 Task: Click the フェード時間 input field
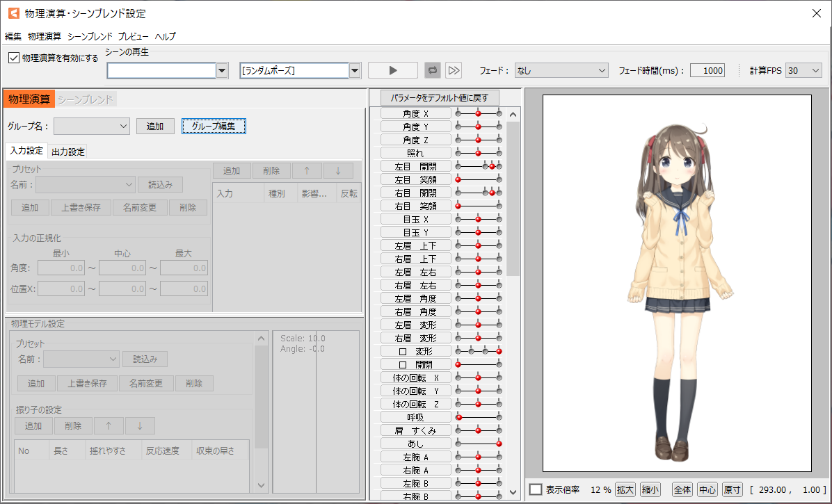[707, 70]
